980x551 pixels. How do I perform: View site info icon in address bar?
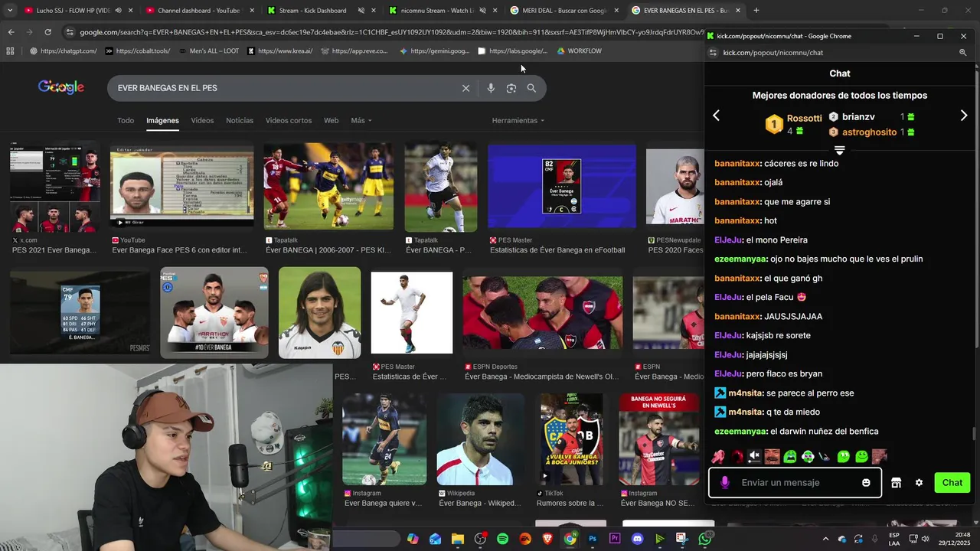coord(70,32)
